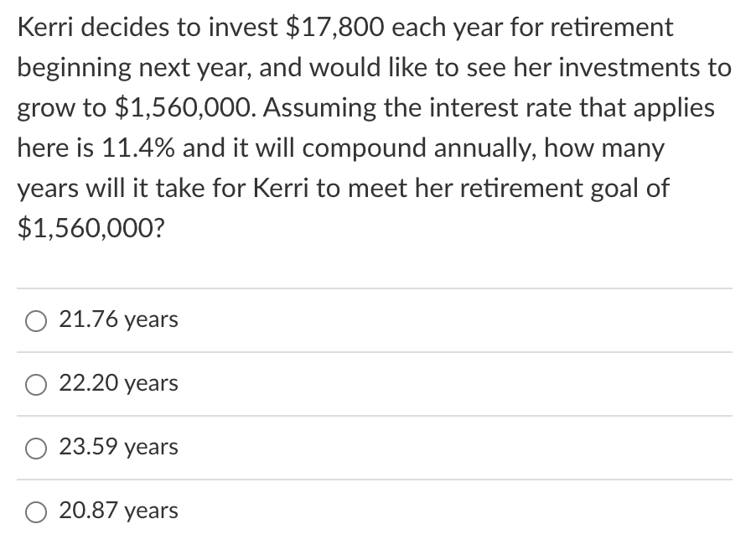Viewport: 756px width, 550px height.
Task: Pick the 20.87 years radio button
Action: (x=36, y=511)
